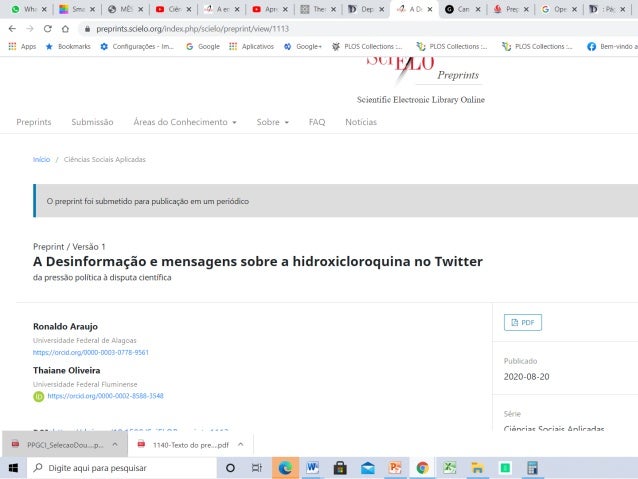Open Task View on the taskbar
Screen dimensions: 638x479
(x=257, y=468)
